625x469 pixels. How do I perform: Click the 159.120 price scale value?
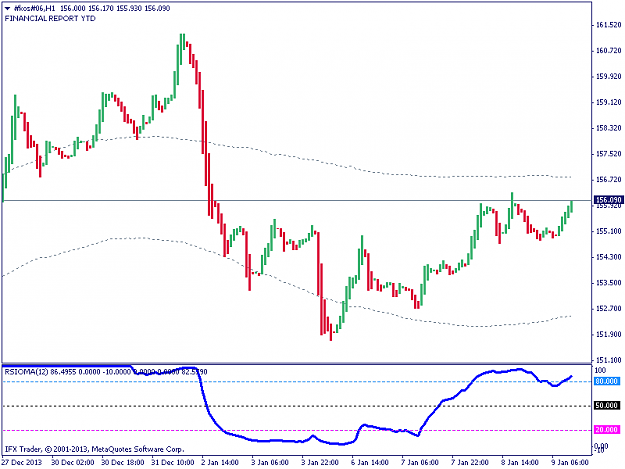[x=608, y=102]
